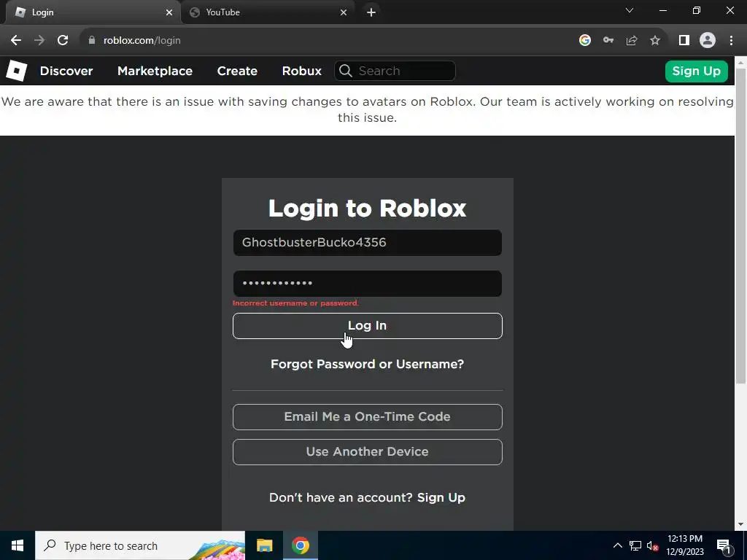Click the Roblox Search field

(x=395, y=71)
